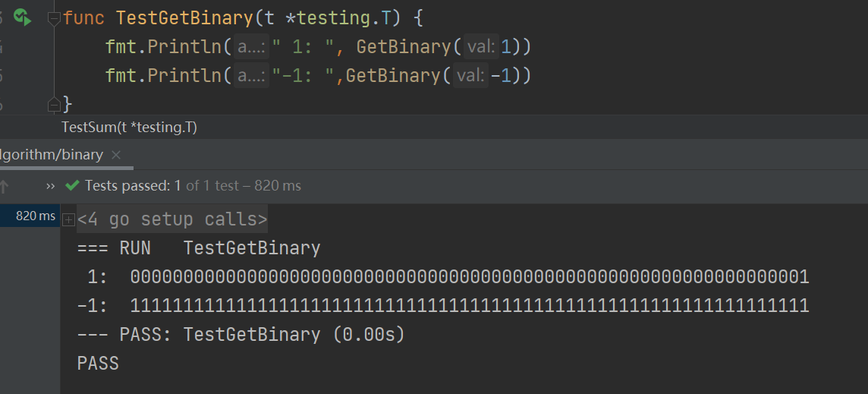Screen dimensions: 868x394
Task: Click the green 'Tests passed' checkmark icon
Action: click(73, 185)
